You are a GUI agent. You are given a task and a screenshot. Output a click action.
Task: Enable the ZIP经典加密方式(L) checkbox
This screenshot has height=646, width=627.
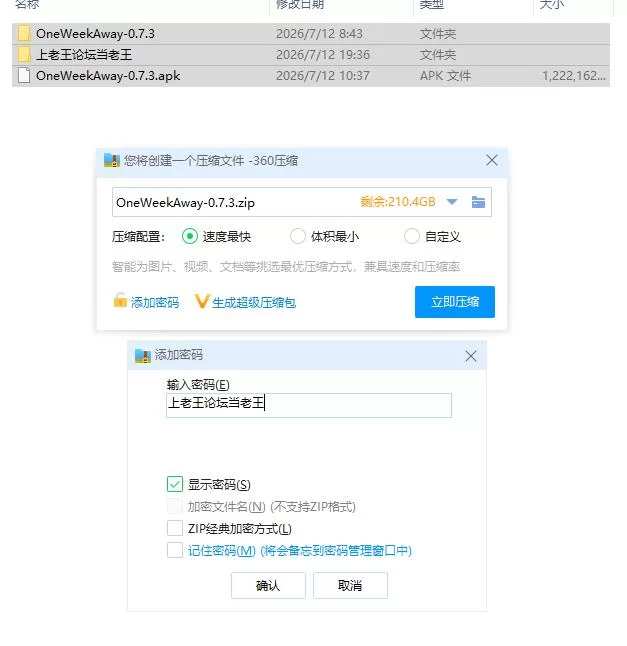tap(175, 528)
